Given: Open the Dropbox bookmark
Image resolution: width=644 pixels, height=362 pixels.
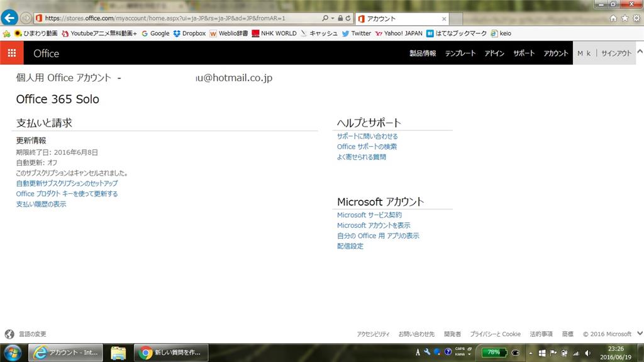Looking at the screenshot, I should click(x=189, y=33).
